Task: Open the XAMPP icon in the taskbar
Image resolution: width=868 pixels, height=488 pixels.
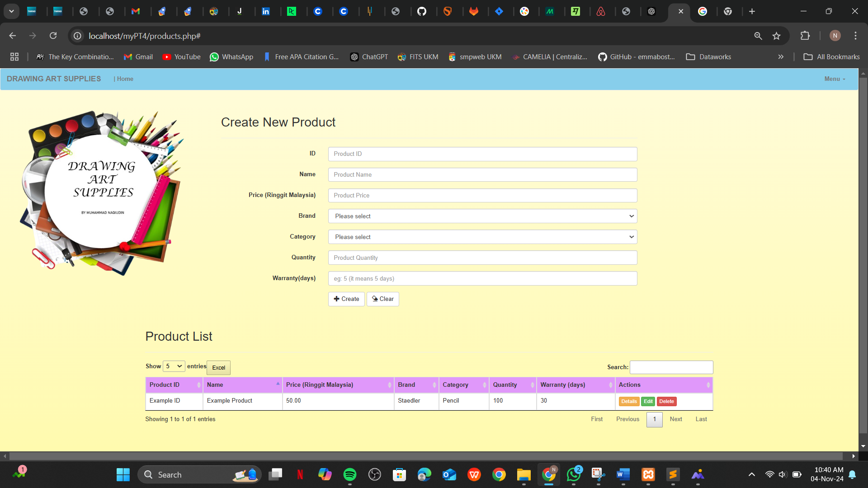Action: pyautogui.click(x=648, y=474)
